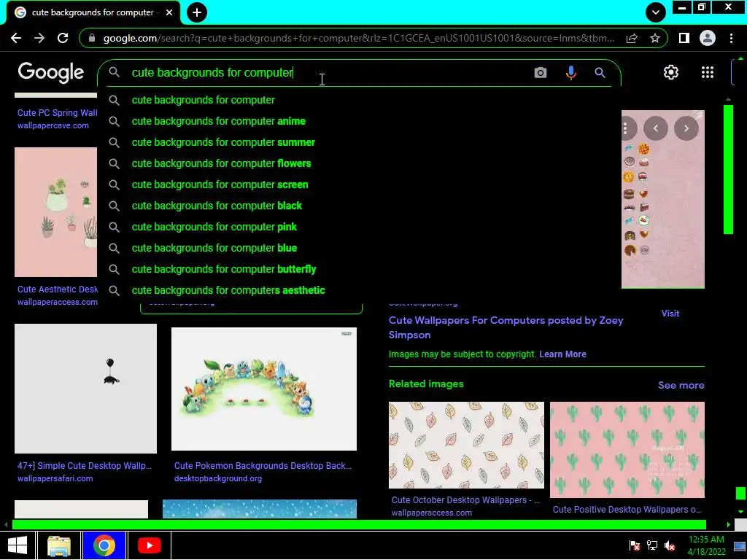747x560 pixels.
Task: Open '47+] Simple Cute Desktop Wallp...' link
Action: pos(85,466)
